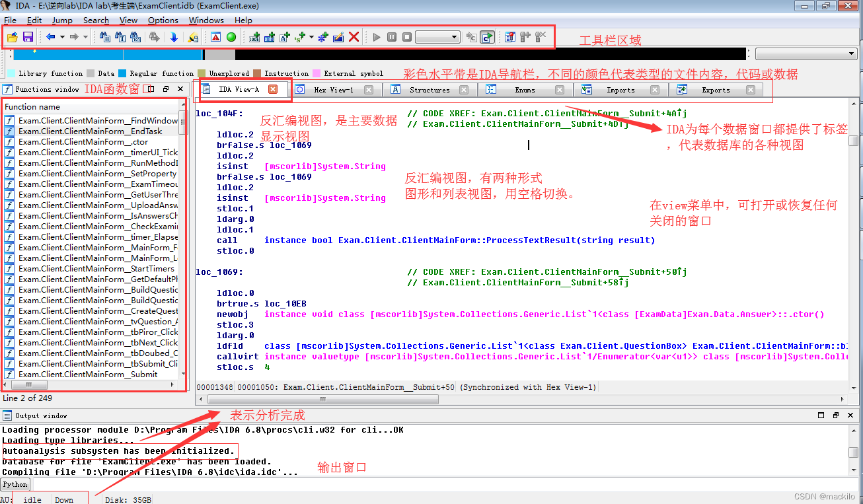Click the green circle toolbar icon

coord(231,37)
